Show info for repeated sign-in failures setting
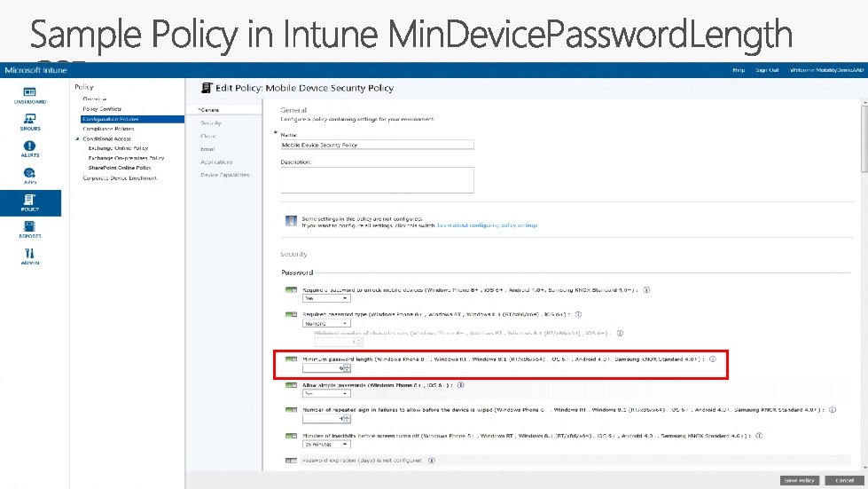868x489 pixels. [x=832, y=410]
